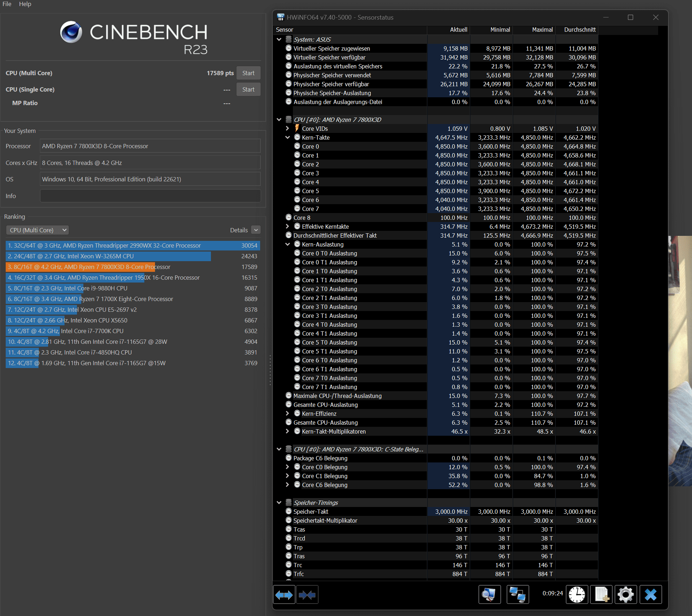Open the summary window monitor icon
Viewport: 692px width, 616px height.
coord(489,595)
